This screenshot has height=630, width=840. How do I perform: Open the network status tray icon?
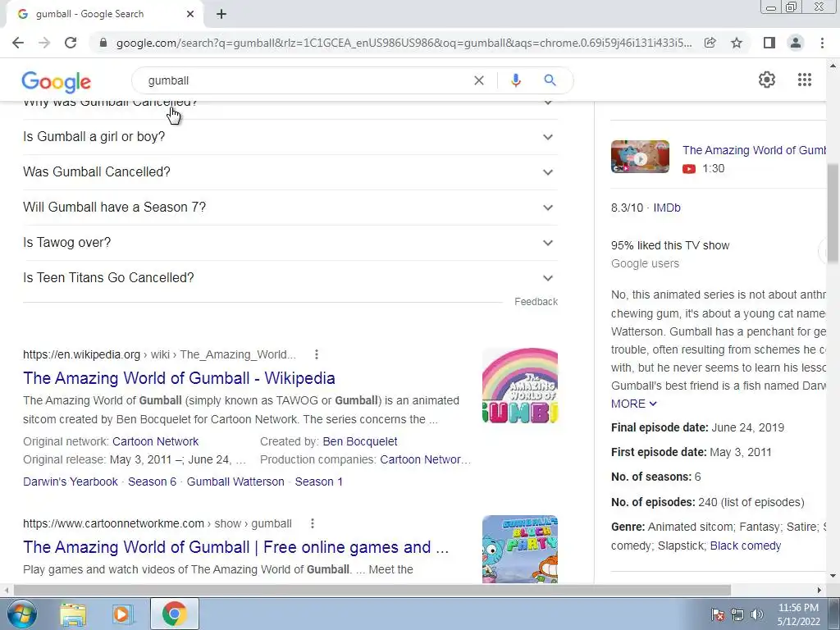click(737, 614)
